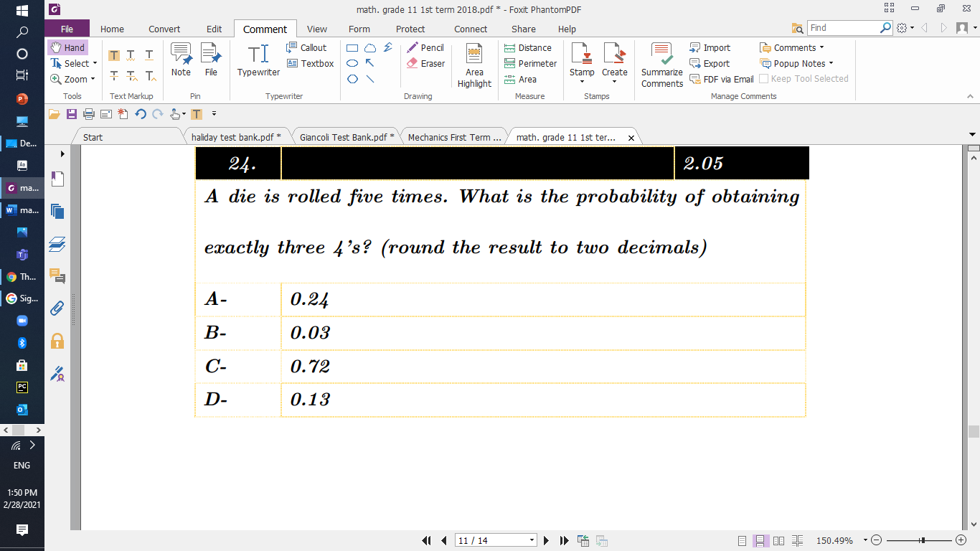
Task: Pick the Cloud drawing shape
Action: [x=370, y=48]
